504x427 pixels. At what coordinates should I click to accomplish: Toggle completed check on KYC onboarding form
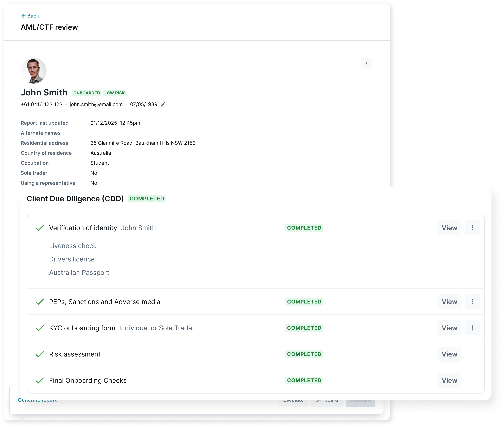[40, 328]
